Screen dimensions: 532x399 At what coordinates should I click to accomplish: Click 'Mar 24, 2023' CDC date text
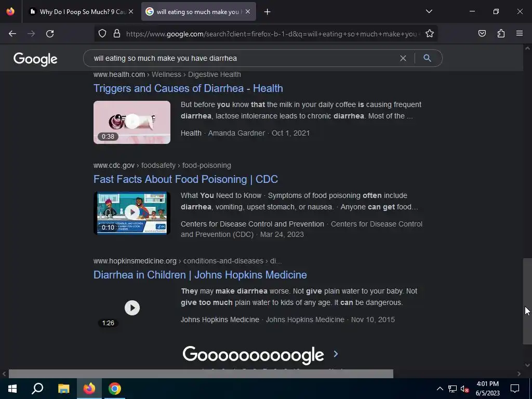pyautogui.click(x=282, y=235)
